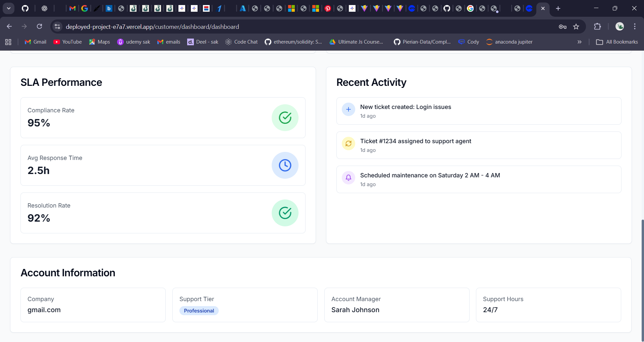Open the Code Chat bookmark
The height and width of the screenshot is (342, 644).
click(x=241, y=42)
